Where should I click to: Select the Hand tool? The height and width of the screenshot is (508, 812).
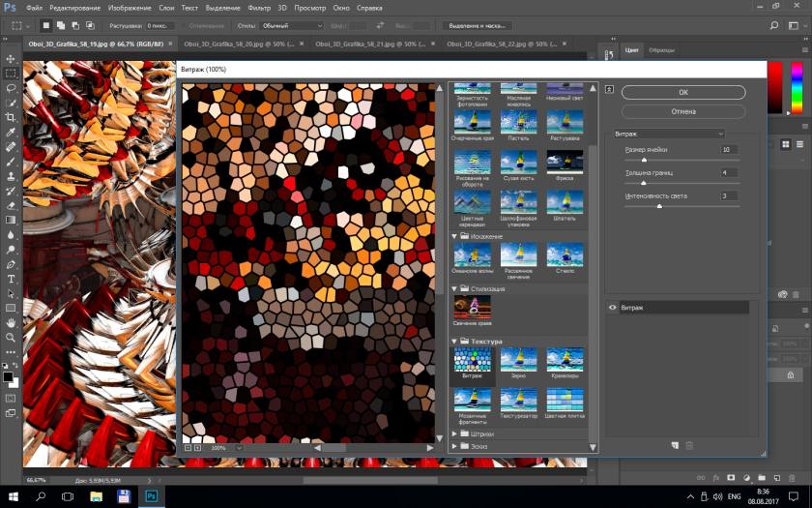11,322
